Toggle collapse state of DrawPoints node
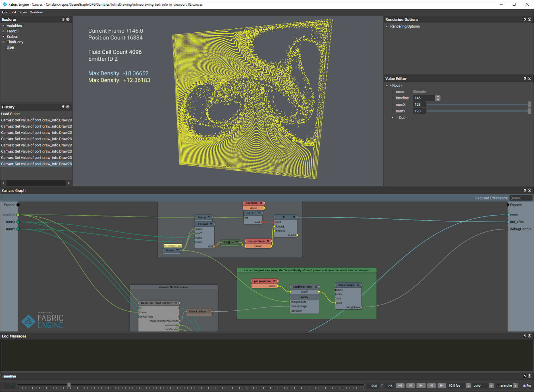Image resolution: width=534 pixels, height=392 pixels. click(x=358, y=285)
